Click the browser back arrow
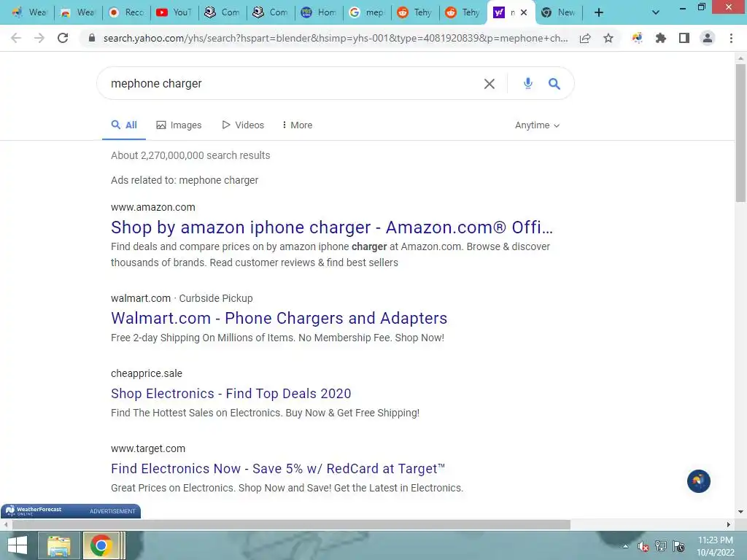 tap(16, 38)
